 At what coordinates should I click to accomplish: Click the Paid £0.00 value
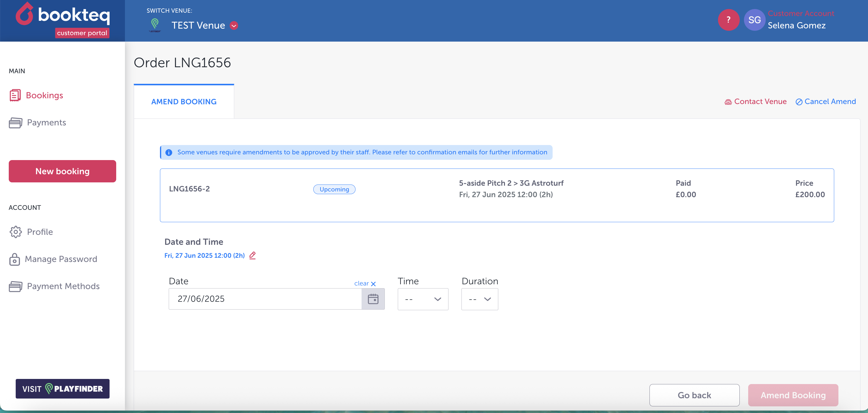pos(686,194)
